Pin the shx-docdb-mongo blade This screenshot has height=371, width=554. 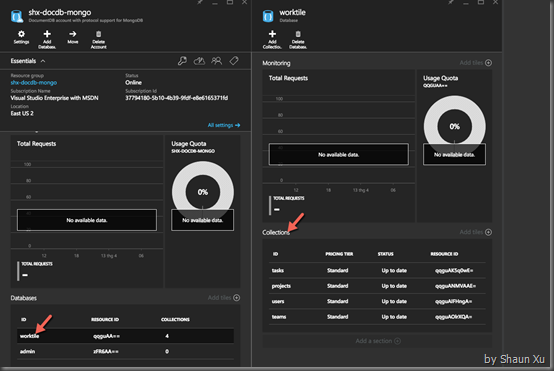point(200,2)
